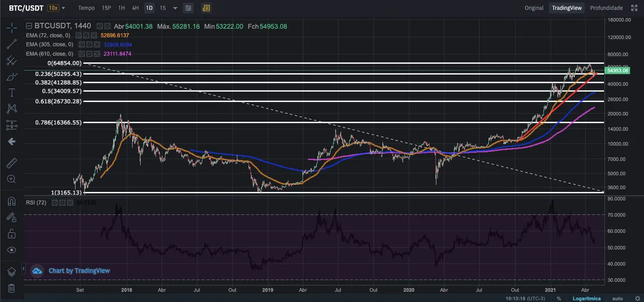Image resolution: width=644 pixels, height=302 pixels.
Task: Switch to 1H interval
Action: click(x=121, y=8)
